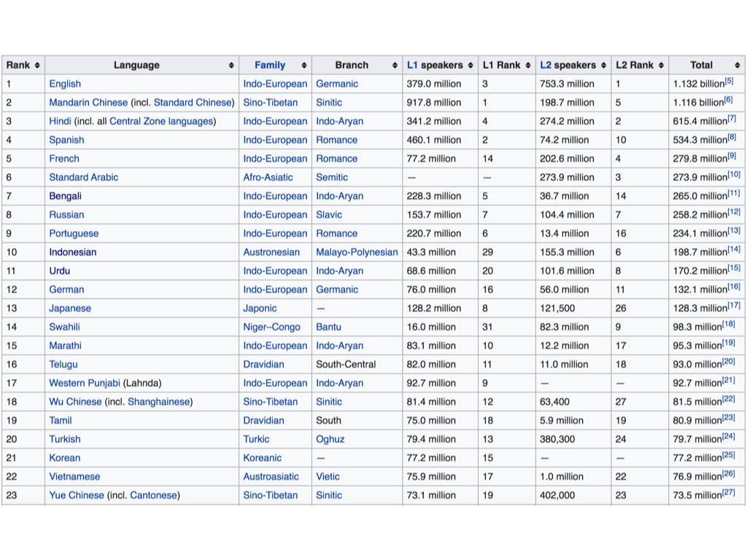Open Niger–Congo family link

(271, 327)
